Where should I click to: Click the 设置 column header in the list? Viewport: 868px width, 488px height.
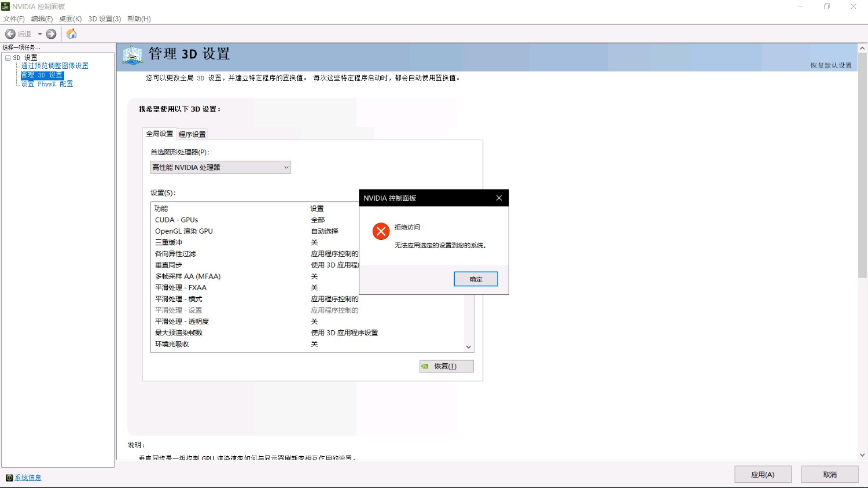pos(317,209)
